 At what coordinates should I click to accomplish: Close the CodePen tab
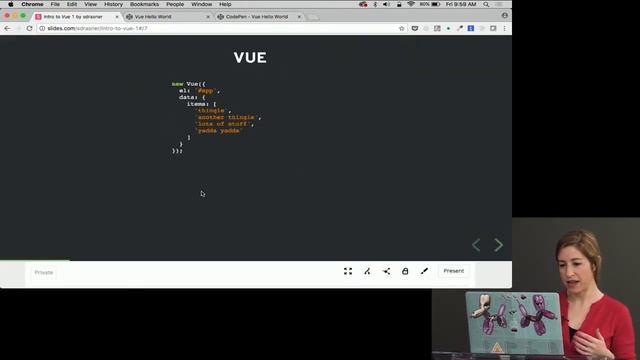click(299, 17)
